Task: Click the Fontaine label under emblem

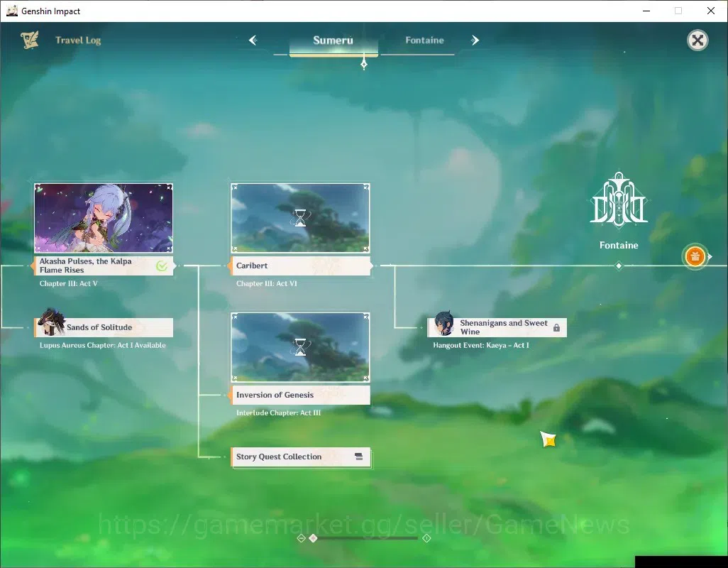Action: click(x=619, y=245)
